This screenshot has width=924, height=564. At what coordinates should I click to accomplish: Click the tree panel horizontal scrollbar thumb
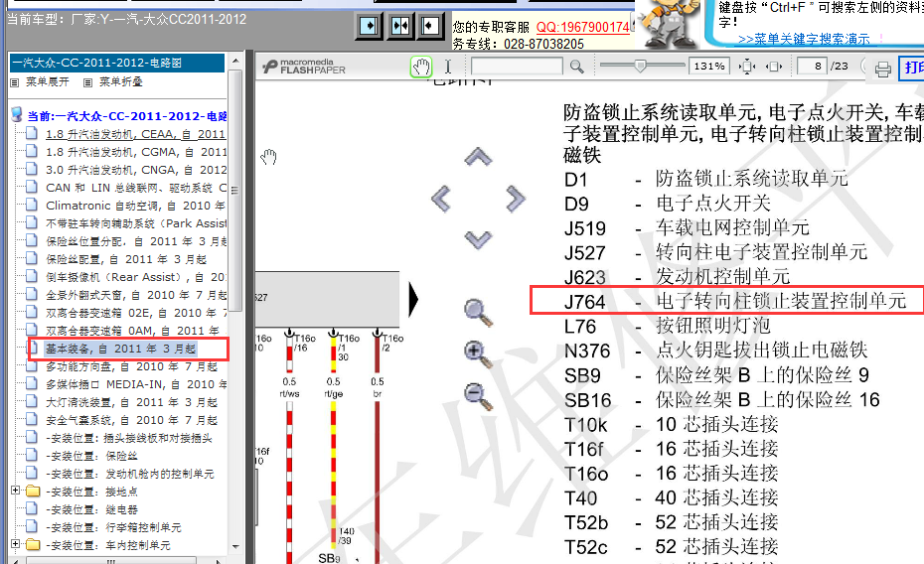point(111,560)
